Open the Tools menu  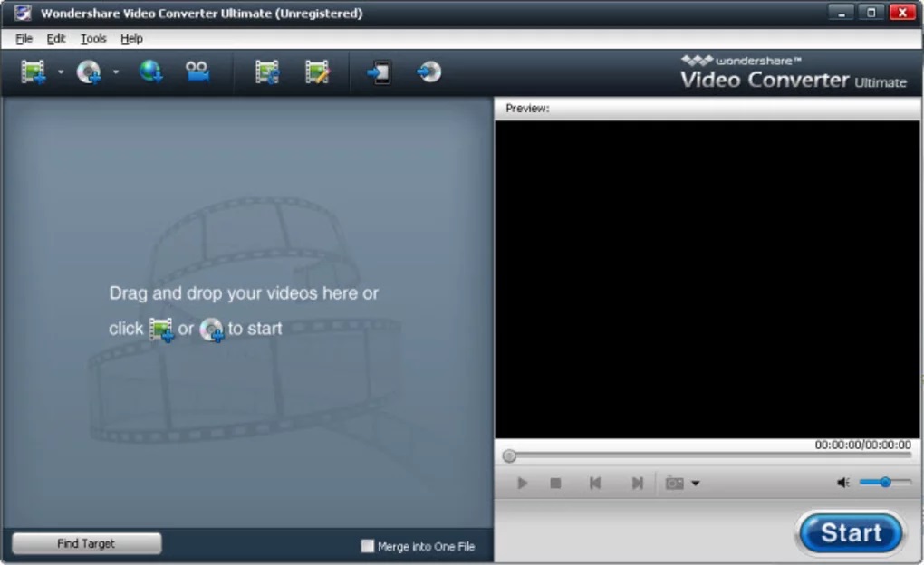pyautogui.click(x=92, y=39)
